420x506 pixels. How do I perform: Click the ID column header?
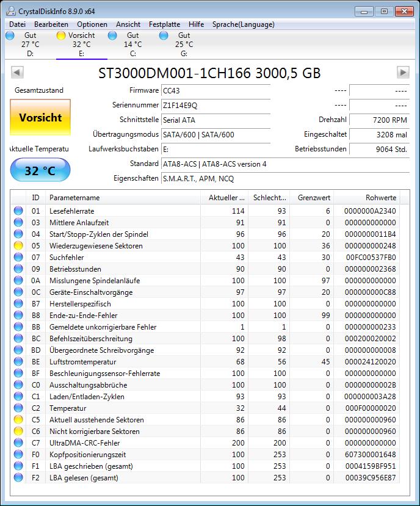[x=35, y=198]
